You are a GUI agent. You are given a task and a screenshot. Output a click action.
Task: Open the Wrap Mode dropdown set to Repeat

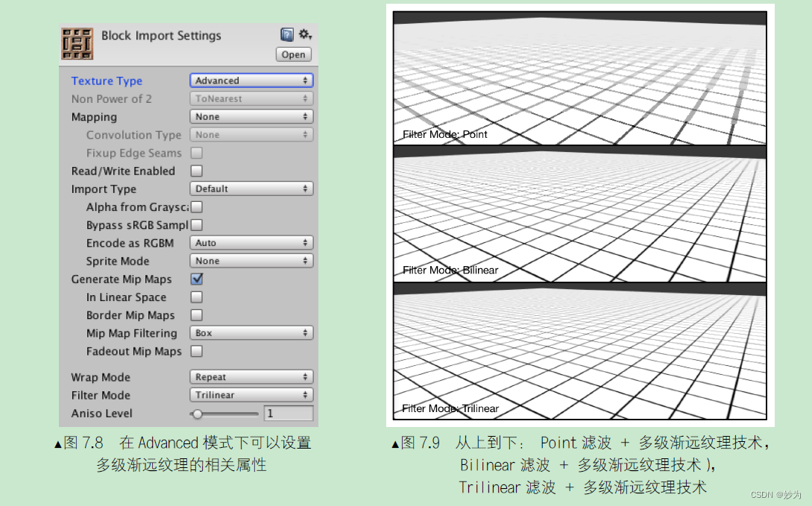click(x=251, y=376)
